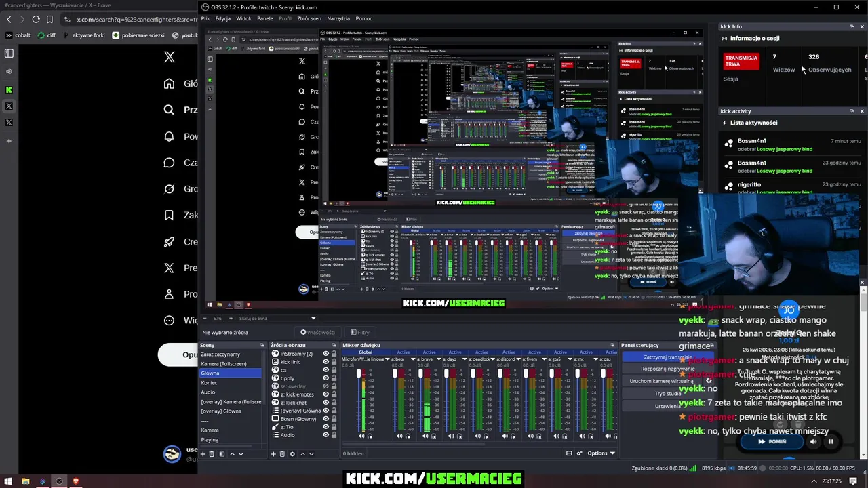This screenshot has height=488, width=868.
Task: Open scene filters icon in Sceny toolbar
Action: pos(222,454)
